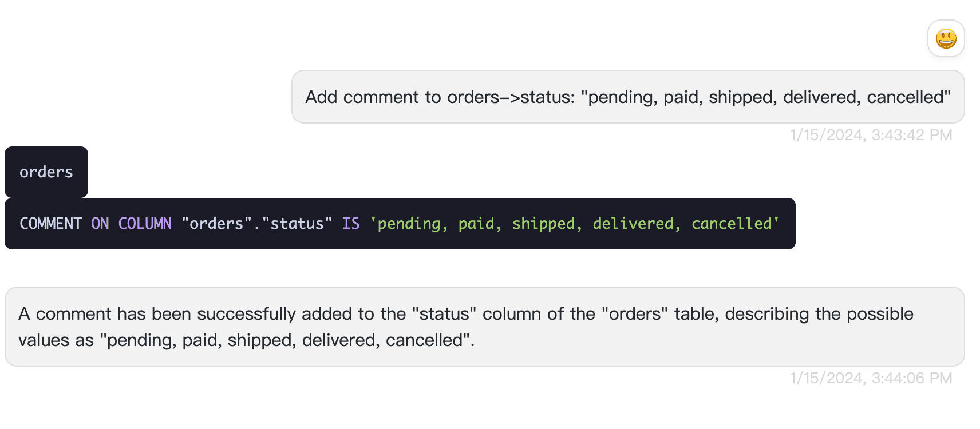The height and width of the screenshot is (429, 980).
Task: Click "cancelled" in the user's request bubble
Action: click(906, 97)
